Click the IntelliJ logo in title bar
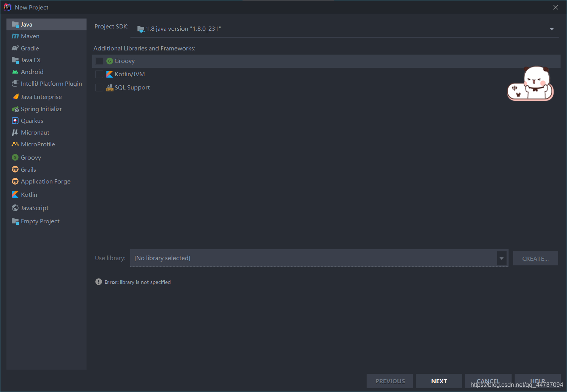 point(7,7)
